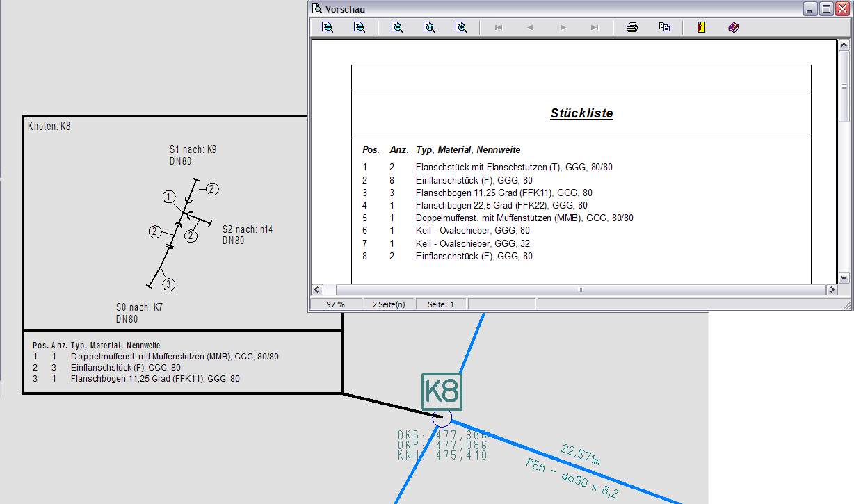Click the fifth magnifier icon with plus
Screen dimensions: 854x504
tap(461, 27)
